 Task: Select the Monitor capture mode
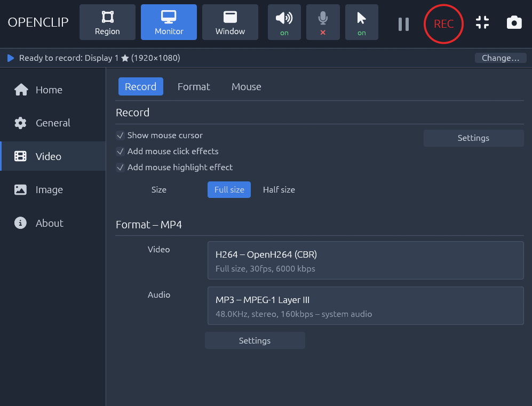169,22
